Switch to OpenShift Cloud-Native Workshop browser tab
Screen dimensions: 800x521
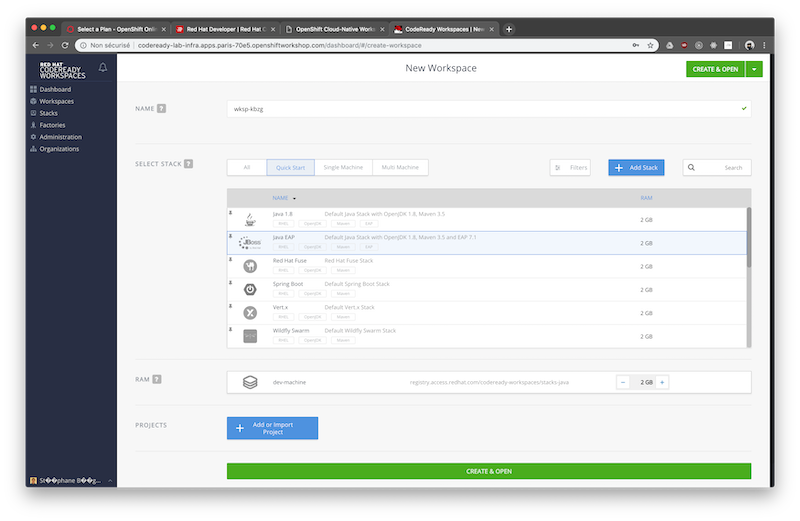click(x=335, y=29)
